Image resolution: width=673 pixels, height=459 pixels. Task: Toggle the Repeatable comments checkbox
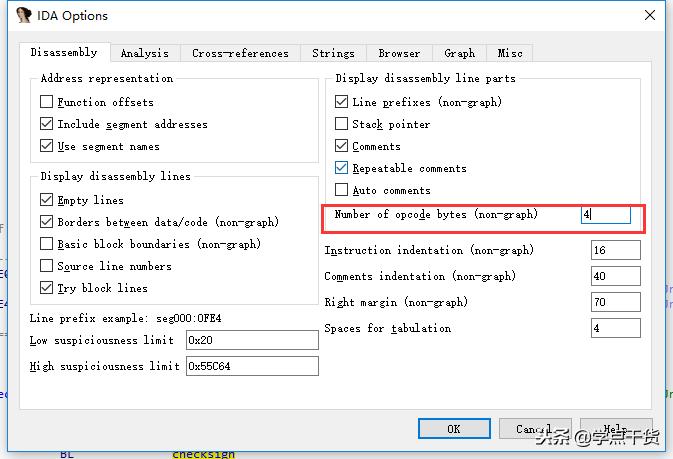[x=341, y=167]
